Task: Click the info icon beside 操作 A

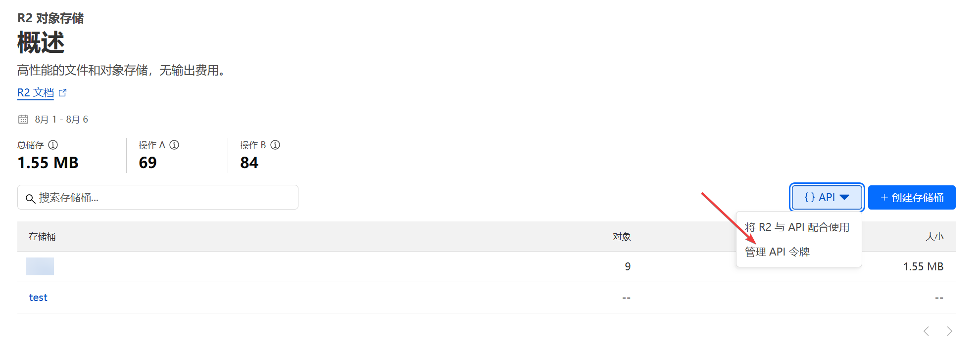Action: coord(174,145)
